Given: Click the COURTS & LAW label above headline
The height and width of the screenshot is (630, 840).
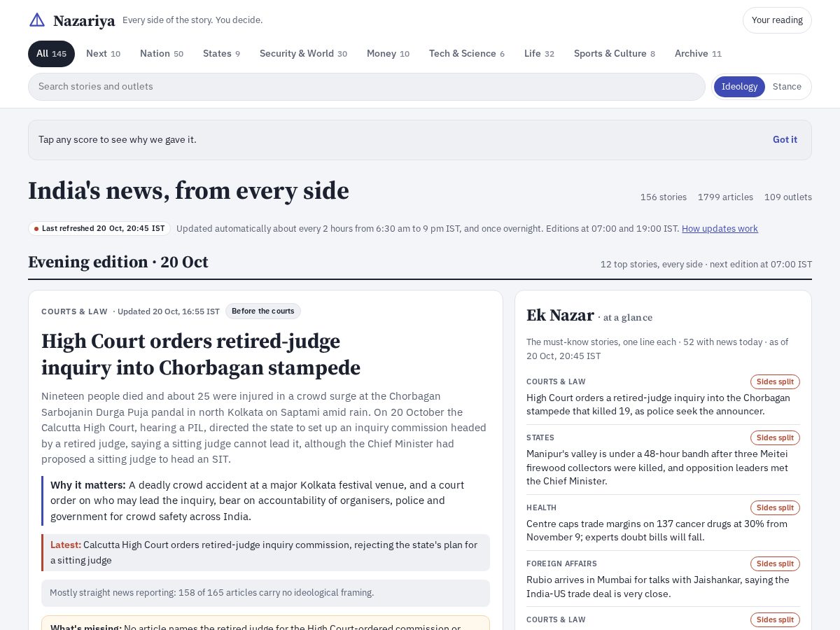Looking at the screenshot, I should coord(74,311).
